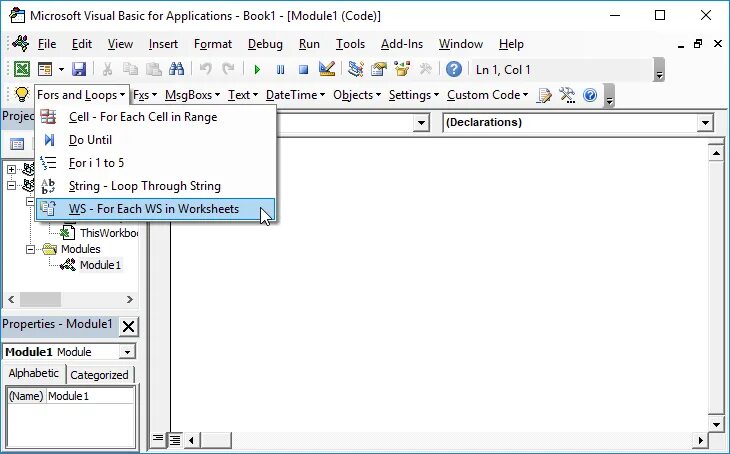Select String - Loop Through String entry
The image size is (730, 454).
click(155, 186)
